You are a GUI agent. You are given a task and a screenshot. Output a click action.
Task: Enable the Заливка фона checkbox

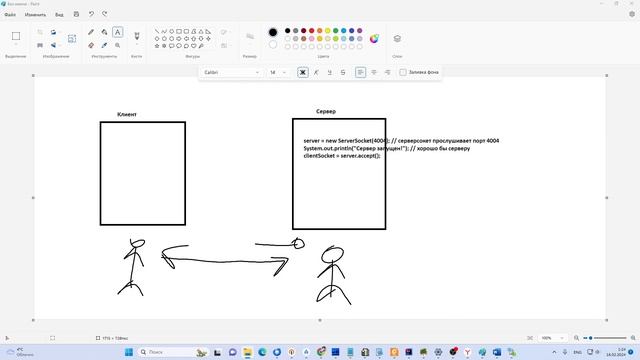(x=403, y=72)
